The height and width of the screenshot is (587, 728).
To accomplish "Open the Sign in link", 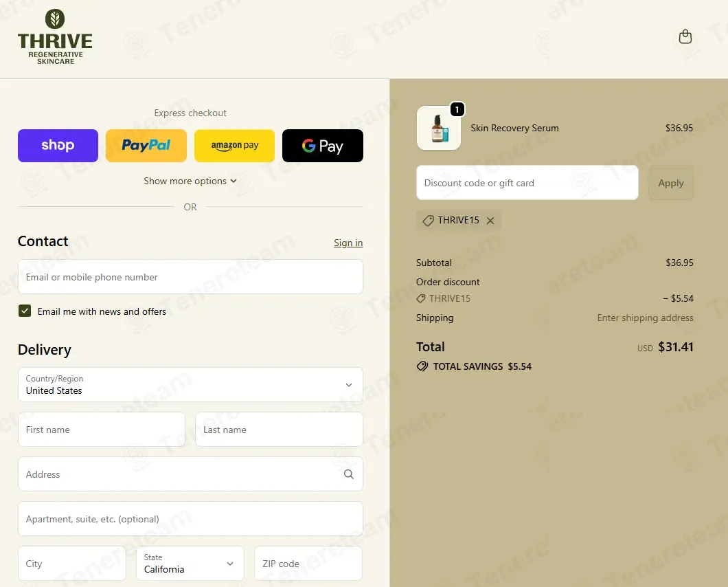I will point(348,243).
